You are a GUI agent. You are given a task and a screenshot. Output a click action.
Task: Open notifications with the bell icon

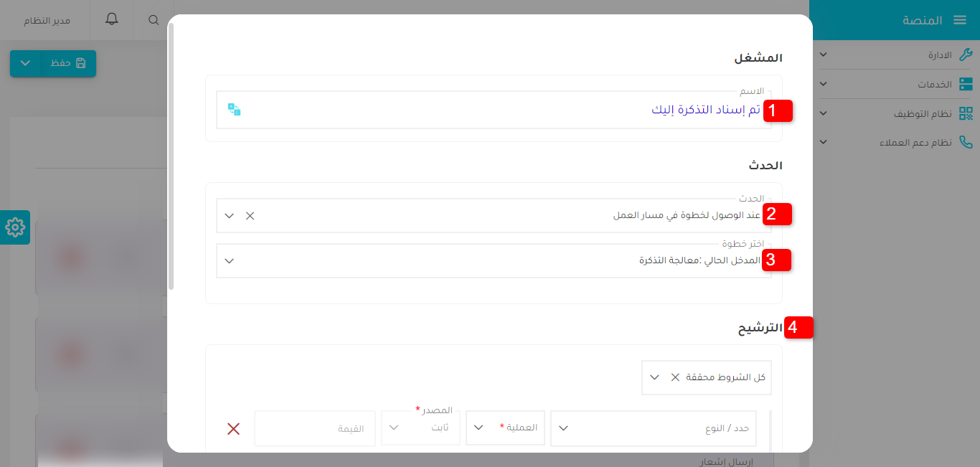tap(111, 19)
